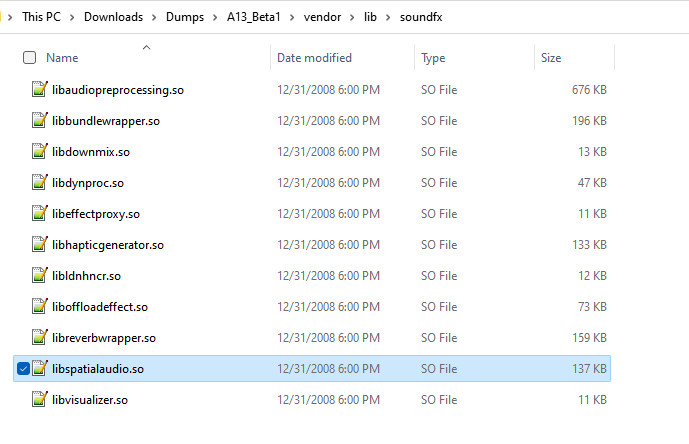Viewport: 689px width, 444px height.
Task: Sort by Size column header
Action: 551,58
